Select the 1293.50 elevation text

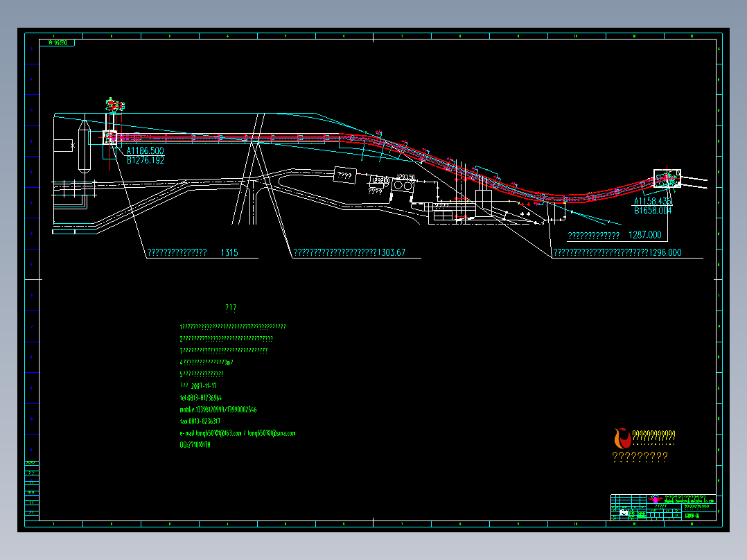pyautogui.click(x=405, y=177)
